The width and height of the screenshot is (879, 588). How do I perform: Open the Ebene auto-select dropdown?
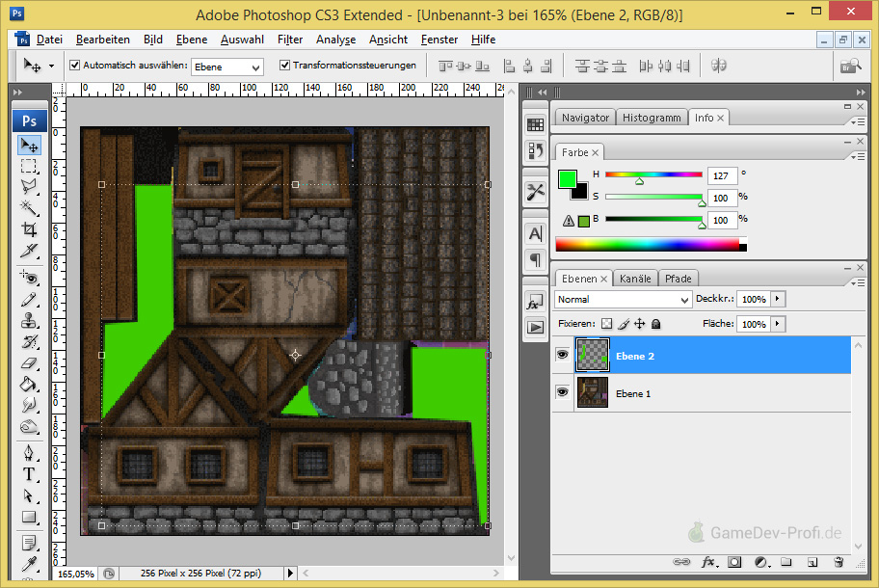click(227, 67)
